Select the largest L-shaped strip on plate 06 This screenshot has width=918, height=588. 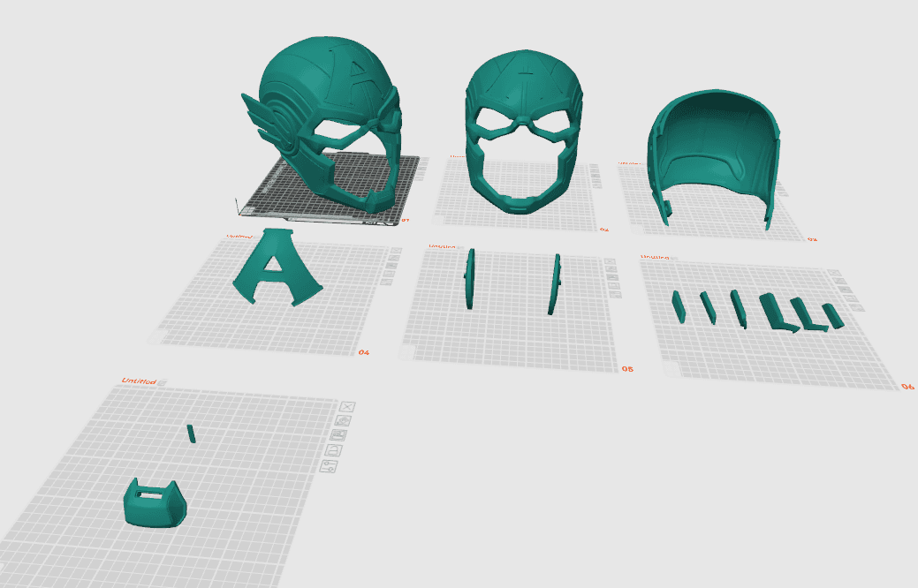pyautogui.click(x=778, y=313)
